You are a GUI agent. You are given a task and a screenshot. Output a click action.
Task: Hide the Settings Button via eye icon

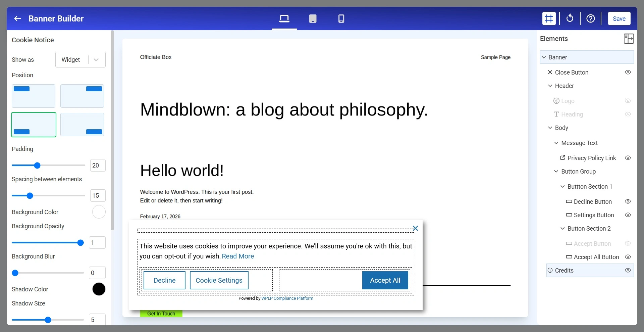click(x=628, y=215)
